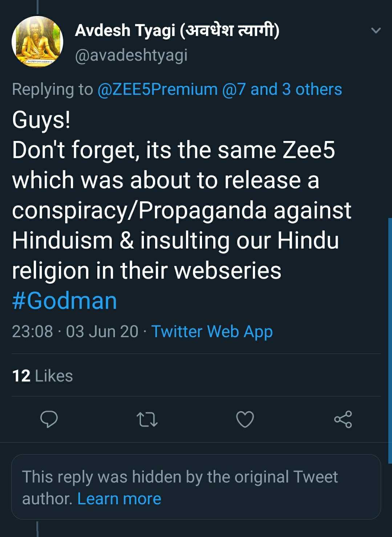Image resolution: width=392 pixels, height=537 pixels.
Task: Open the @ZEE5Premium mention
Action: 157,89
